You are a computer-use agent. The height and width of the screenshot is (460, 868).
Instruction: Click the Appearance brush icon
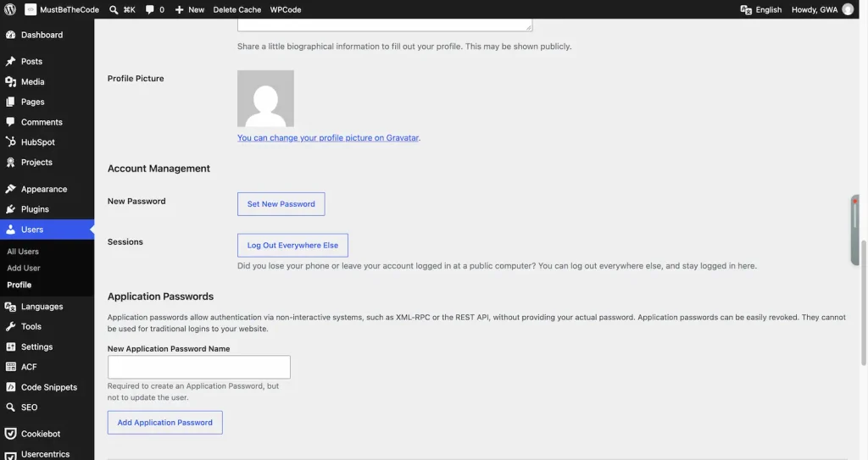(10, 189)
